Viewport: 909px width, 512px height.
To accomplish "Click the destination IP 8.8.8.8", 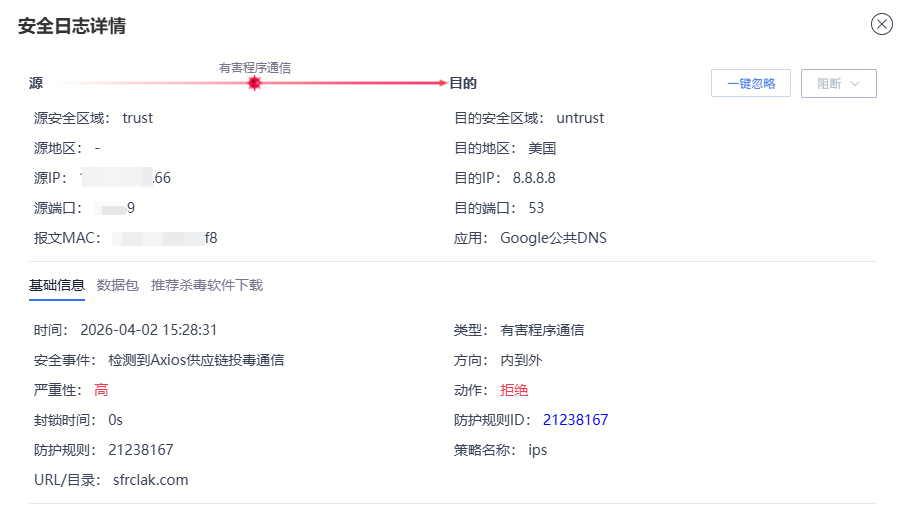I will [x=534, y=178].
